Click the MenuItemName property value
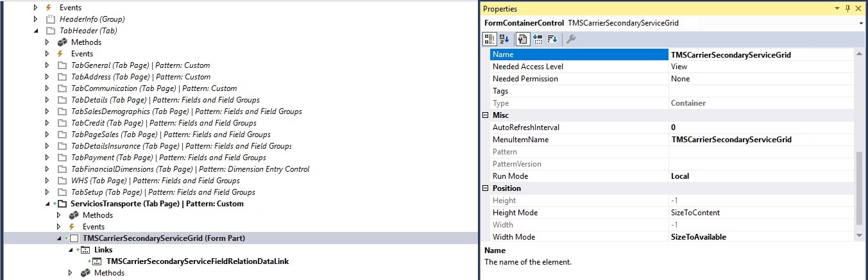 [762, 140]
